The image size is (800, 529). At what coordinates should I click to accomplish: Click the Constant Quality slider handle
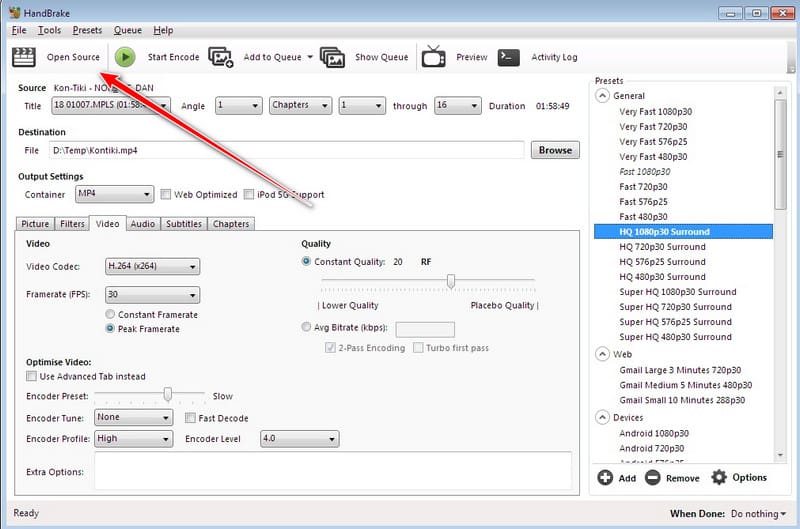tap(452, 281)
